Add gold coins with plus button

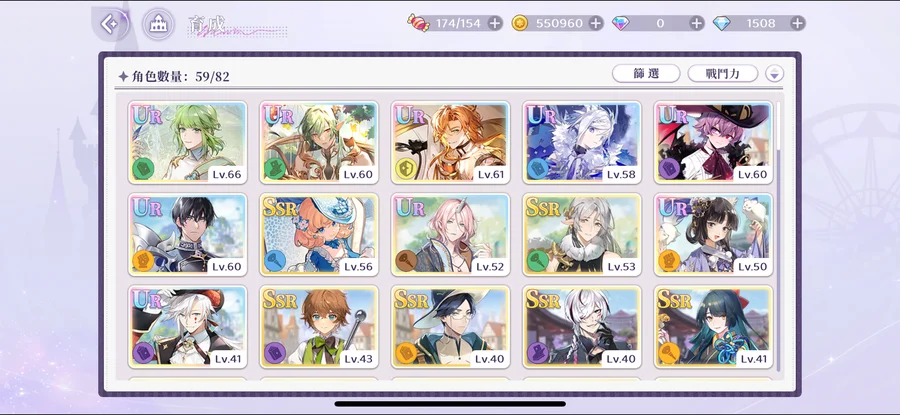click(596, 23)
